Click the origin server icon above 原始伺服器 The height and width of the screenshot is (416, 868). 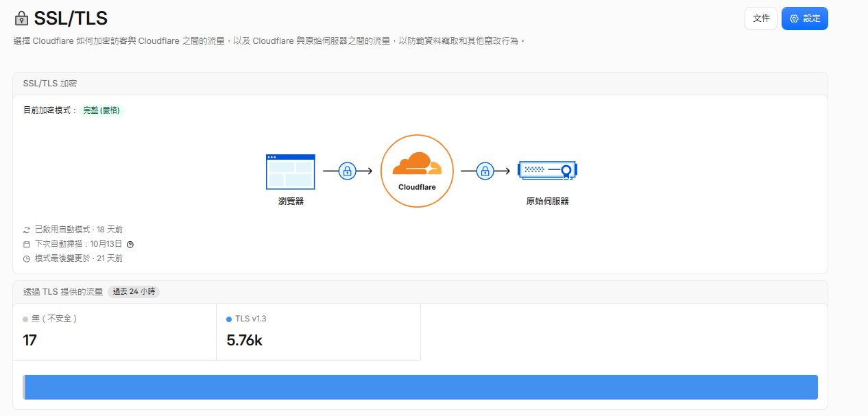(x=547, y=171)
